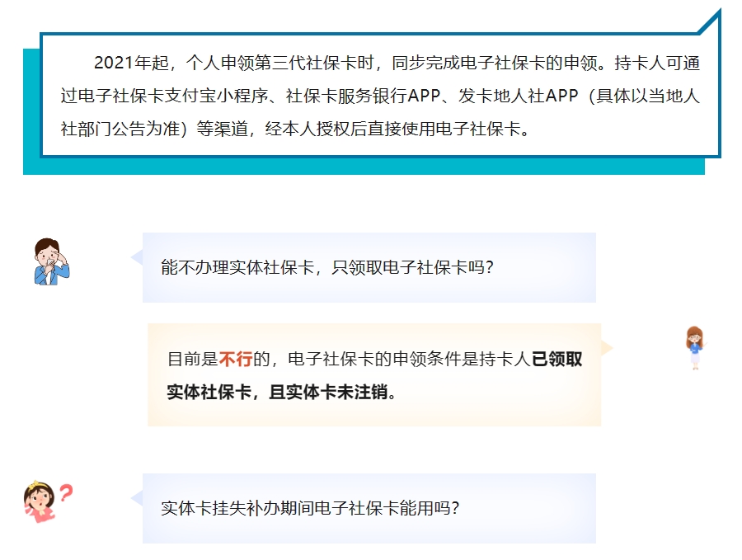Viewport: 742px width, 560px height.
Task: Click the red highlighted word '不行'
Action: (236, 359)
